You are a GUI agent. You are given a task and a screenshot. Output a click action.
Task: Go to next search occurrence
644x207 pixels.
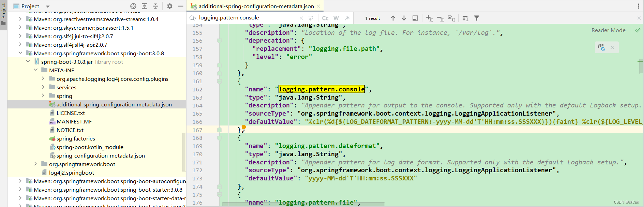(x=404, y=18)
